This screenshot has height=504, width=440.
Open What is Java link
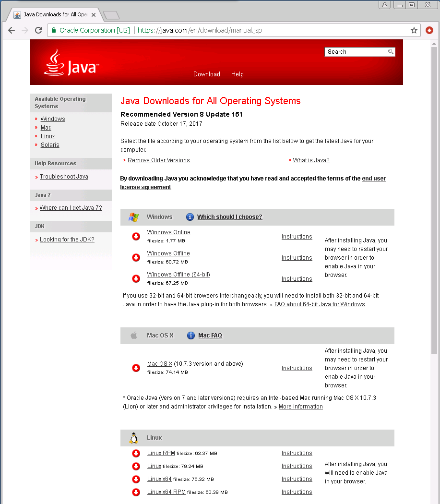click(311, 160)
